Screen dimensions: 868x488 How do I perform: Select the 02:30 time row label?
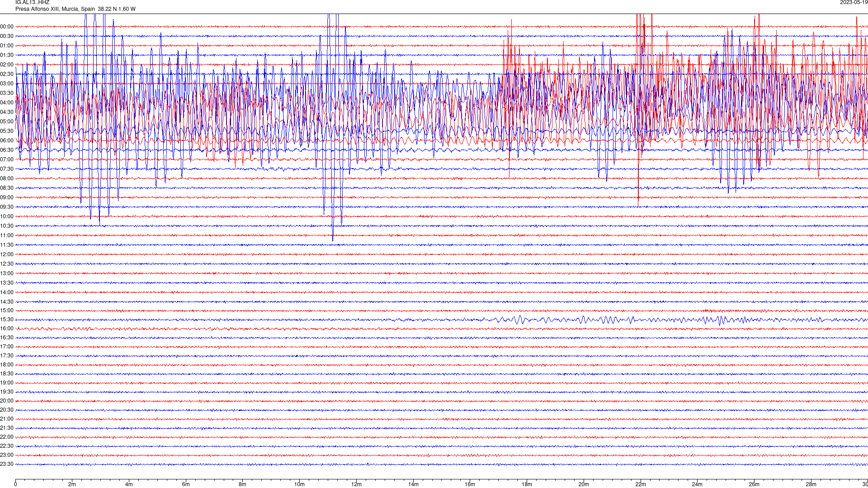coord(7,74)
